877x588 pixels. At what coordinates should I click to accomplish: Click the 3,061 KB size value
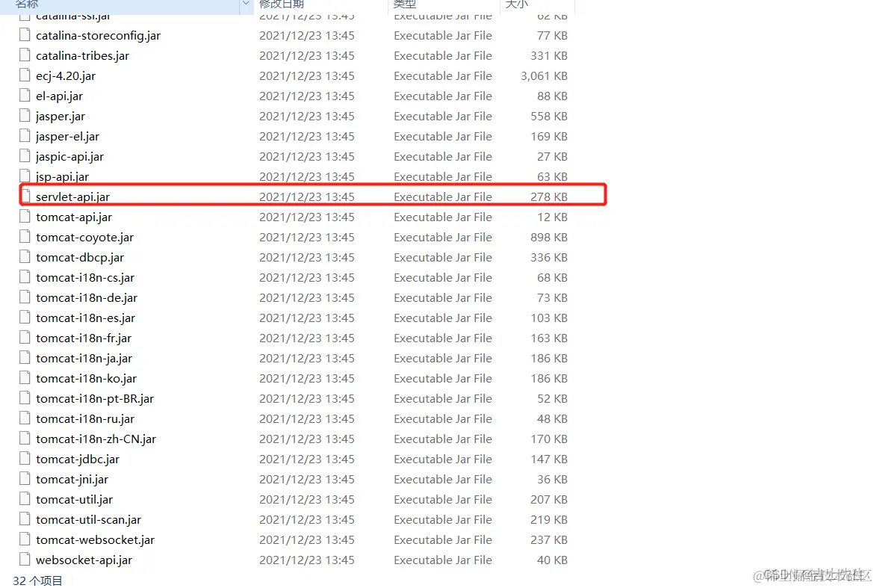(544, 75)
